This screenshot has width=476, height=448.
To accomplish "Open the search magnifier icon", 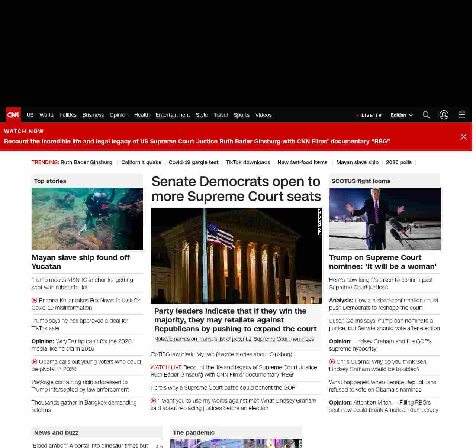I will [426, 115].
